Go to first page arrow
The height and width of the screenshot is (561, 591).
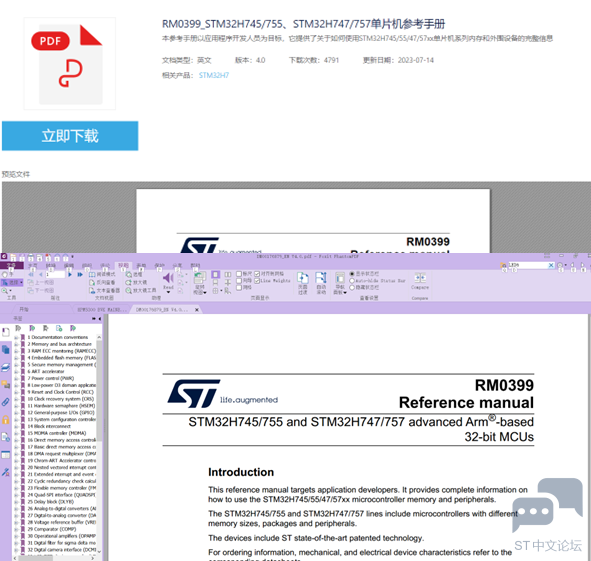[x=31, y=274]
